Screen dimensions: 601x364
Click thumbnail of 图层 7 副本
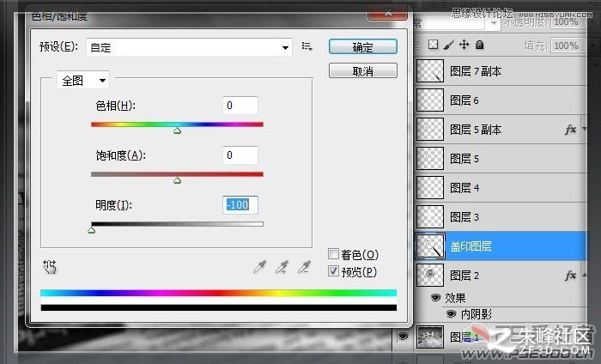click(430, 71)
